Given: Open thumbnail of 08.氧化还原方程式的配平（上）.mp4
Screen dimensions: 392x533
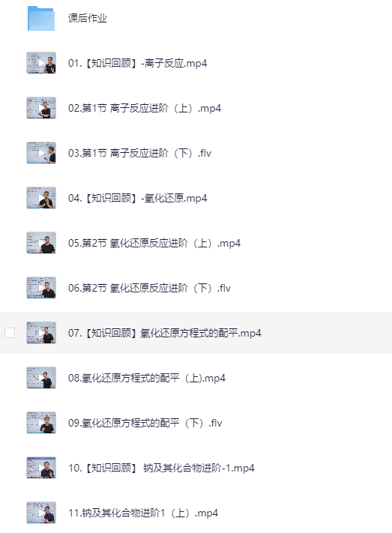Looking at the screenshot, I should pos(41,378).
